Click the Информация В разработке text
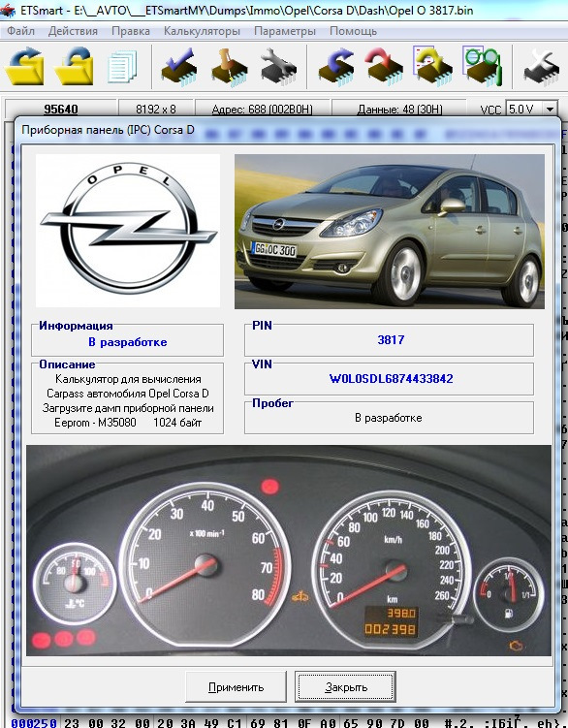This screenshot has height=728, width=568. (x=128, y=342)
